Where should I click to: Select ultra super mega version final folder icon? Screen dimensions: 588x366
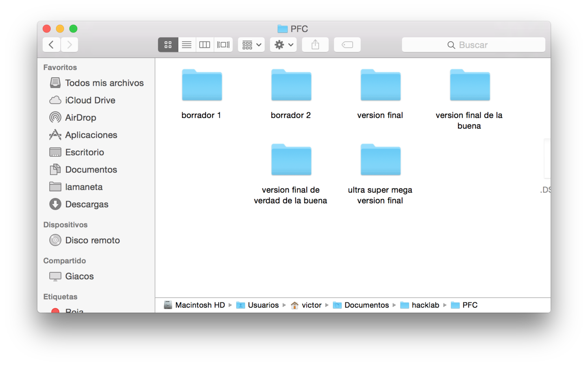click(380, 159)
